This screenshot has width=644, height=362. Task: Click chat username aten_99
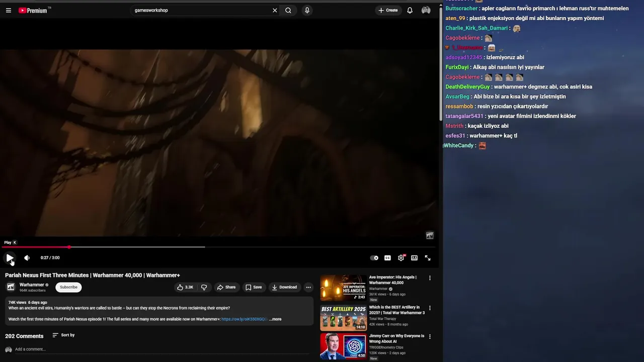tap(455, 18)
